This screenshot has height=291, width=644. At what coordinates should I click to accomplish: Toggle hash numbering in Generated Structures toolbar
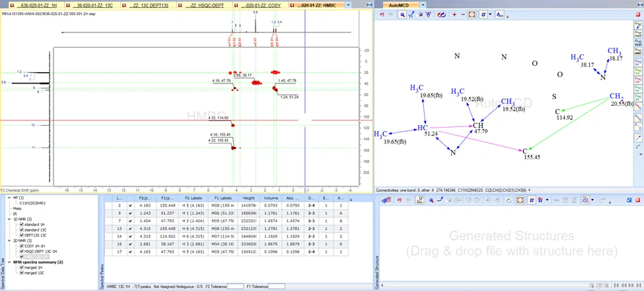532,200
